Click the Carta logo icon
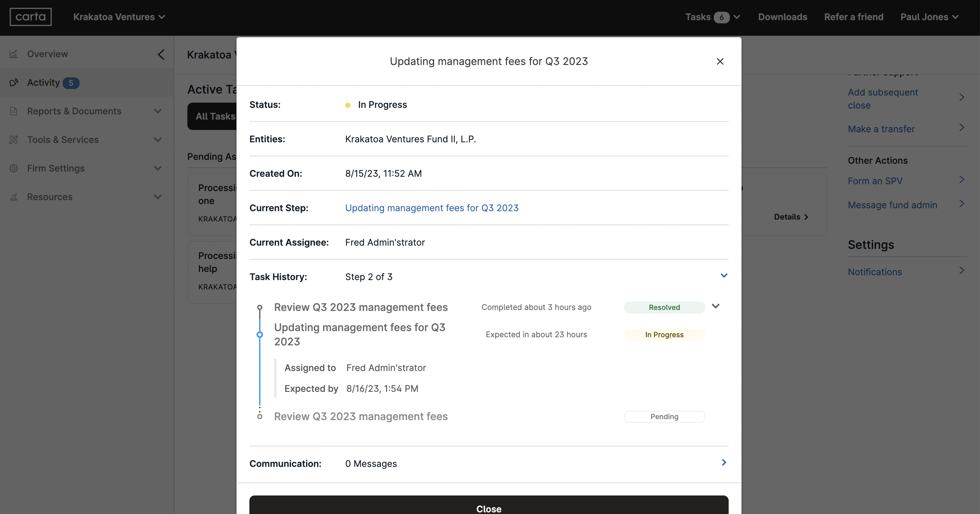The height and width of the screenshot is (514, 980). tap(31, 17)
